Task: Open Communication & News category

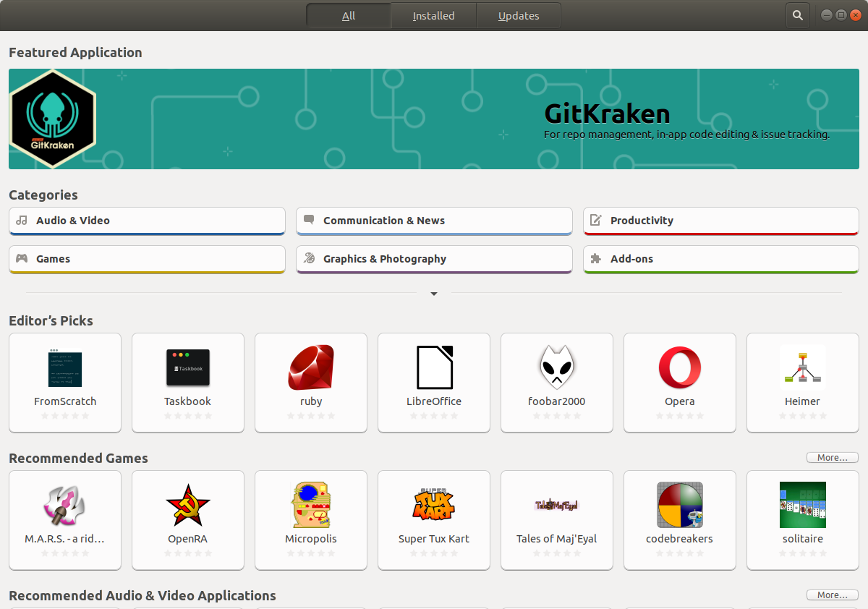Action: click(x=434, y=221)
